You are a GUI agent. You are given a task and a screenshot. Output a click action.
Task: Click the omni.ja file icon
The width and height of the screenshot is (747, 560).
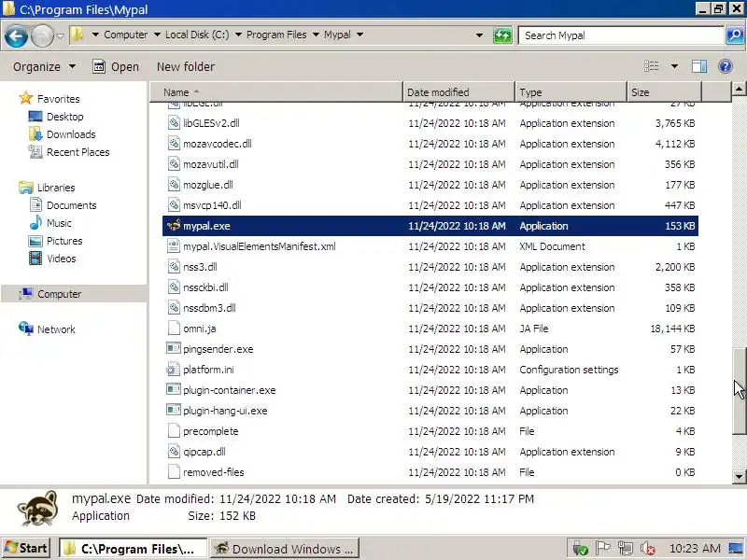click(x=174, y=329)
